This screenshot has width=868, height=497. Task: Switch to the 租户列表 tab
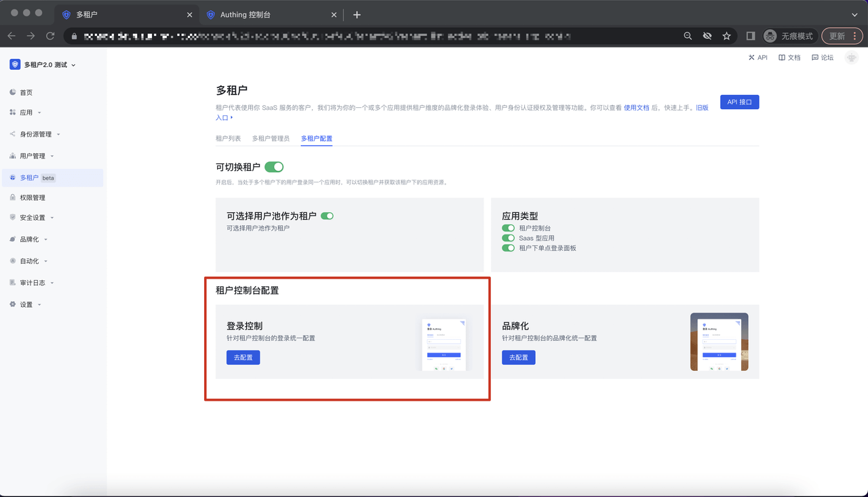point(228,138)
